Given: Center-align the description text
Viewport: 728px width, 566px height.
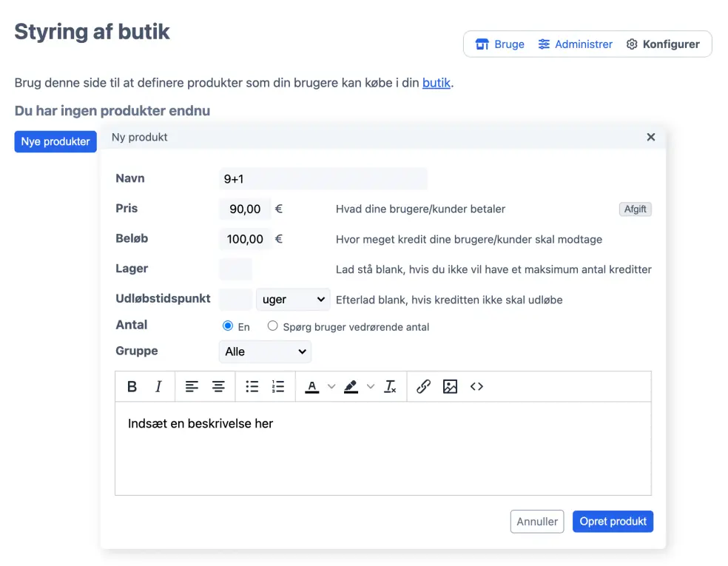Looking at the screenshot, I should (218, 386).
